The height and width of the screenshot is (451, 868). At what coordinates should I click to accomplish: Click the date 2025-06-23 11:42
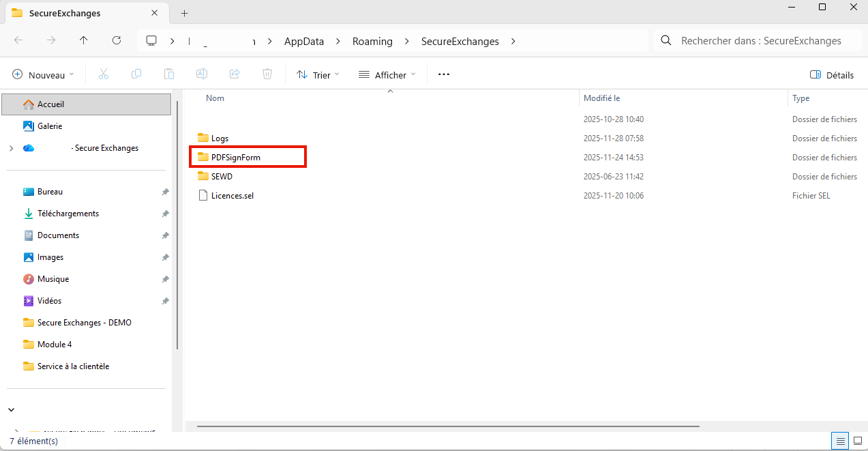614,177
